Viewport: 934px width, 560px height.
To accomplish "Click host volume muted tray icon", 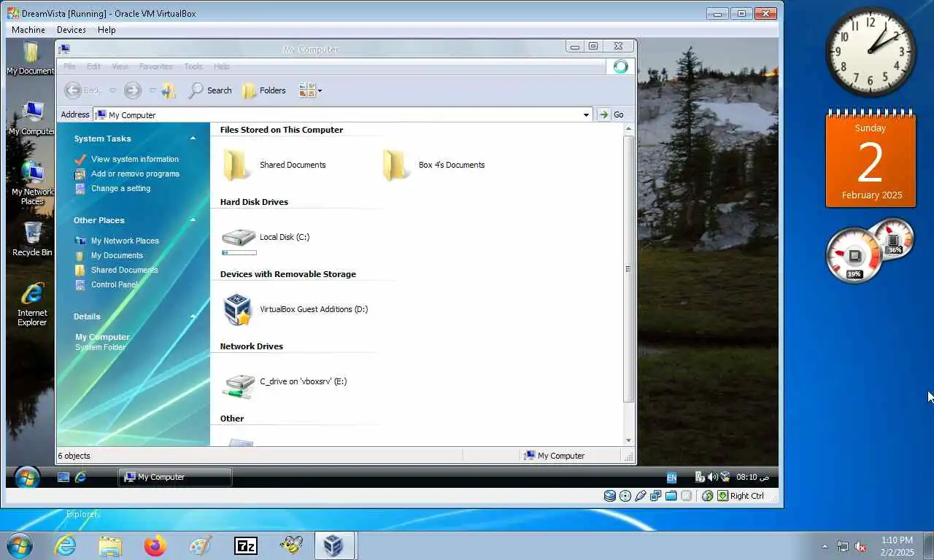I will point(860,546).
